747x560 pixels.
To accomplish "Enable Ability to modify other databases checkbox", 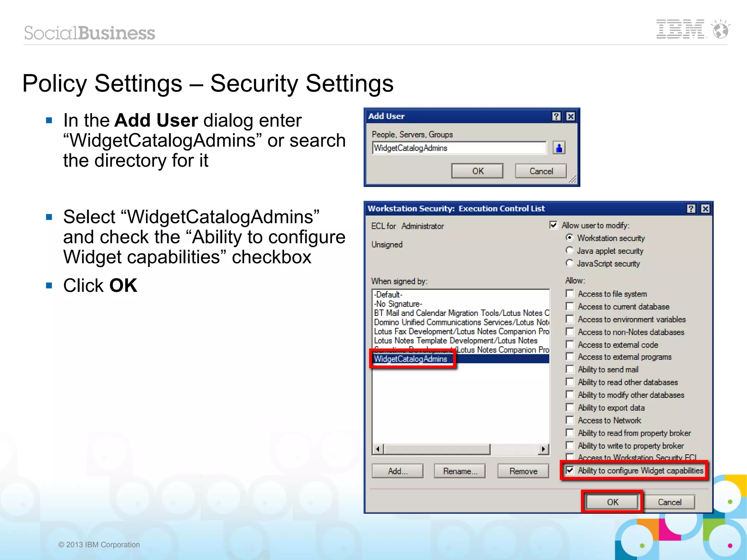I will point(570,395).
